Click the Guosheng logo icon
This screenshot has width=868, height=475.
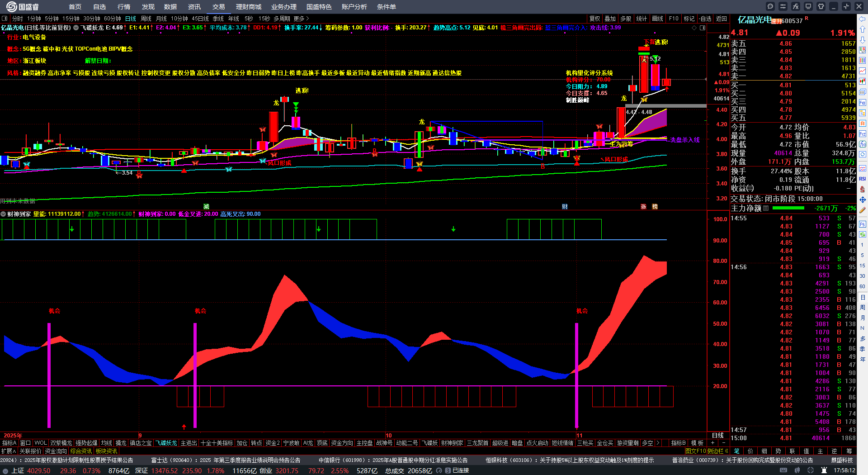tap(11, 6)
